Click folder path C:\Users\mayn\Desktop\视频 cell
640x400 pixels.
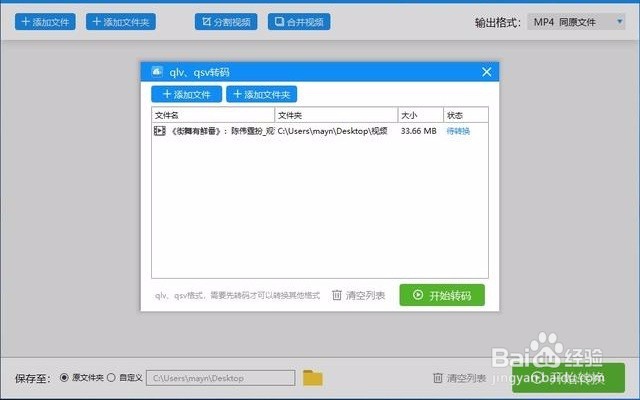332,131
